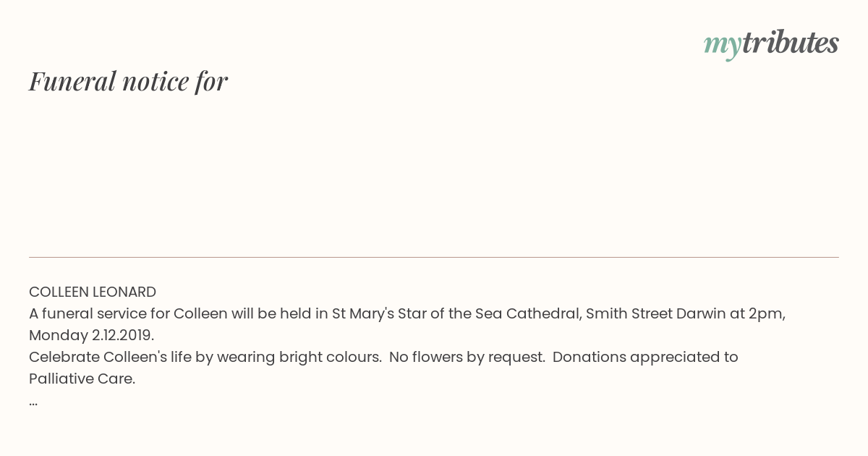Click the word "tributes" in the logo

pos(791,43)
